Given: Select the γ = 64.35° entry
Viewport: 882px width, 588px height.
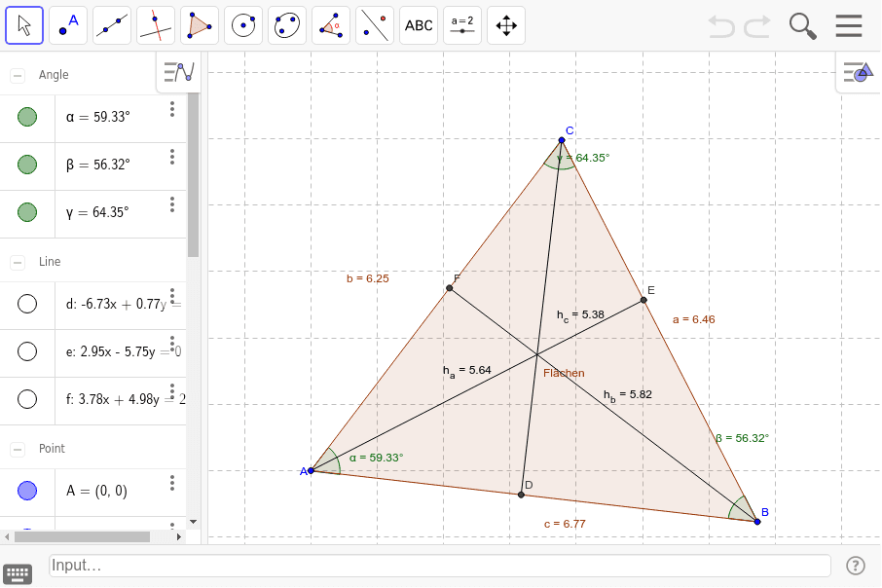Looking at the screenshot, I should (x=97, y=212).
